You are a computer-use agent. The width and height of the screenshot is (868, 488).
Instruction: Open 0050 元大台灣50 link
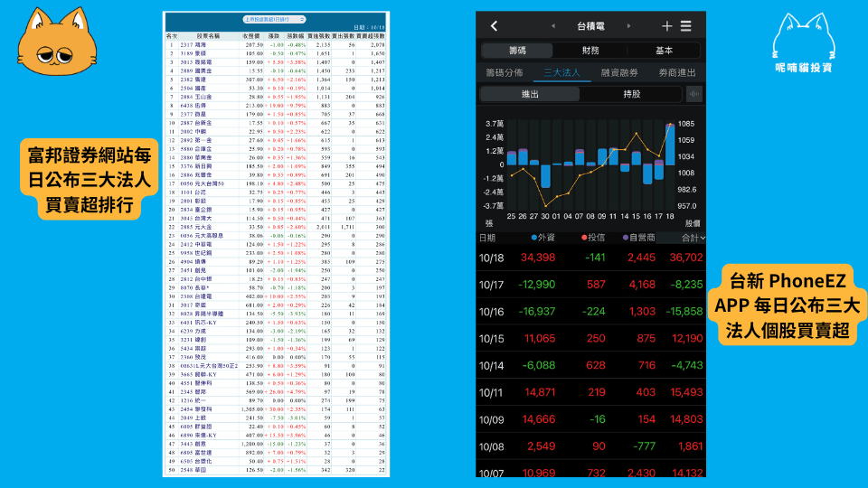202,183
